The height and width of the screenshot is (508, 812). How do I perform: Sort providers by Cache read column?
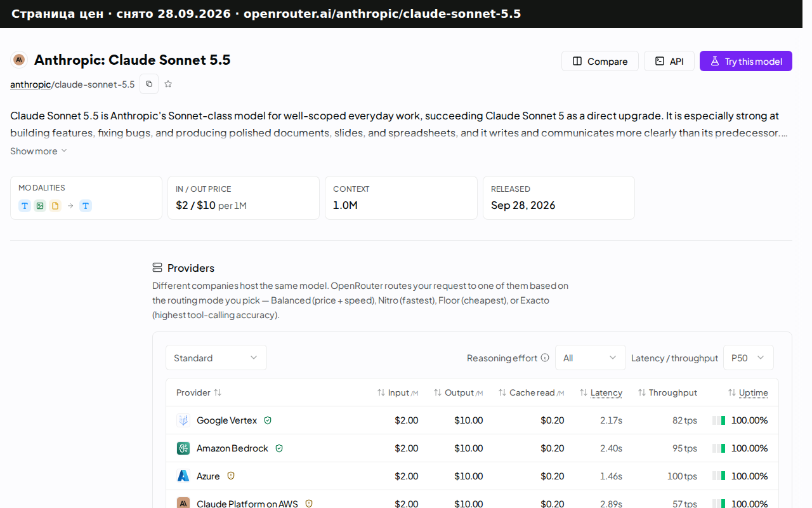531,392
